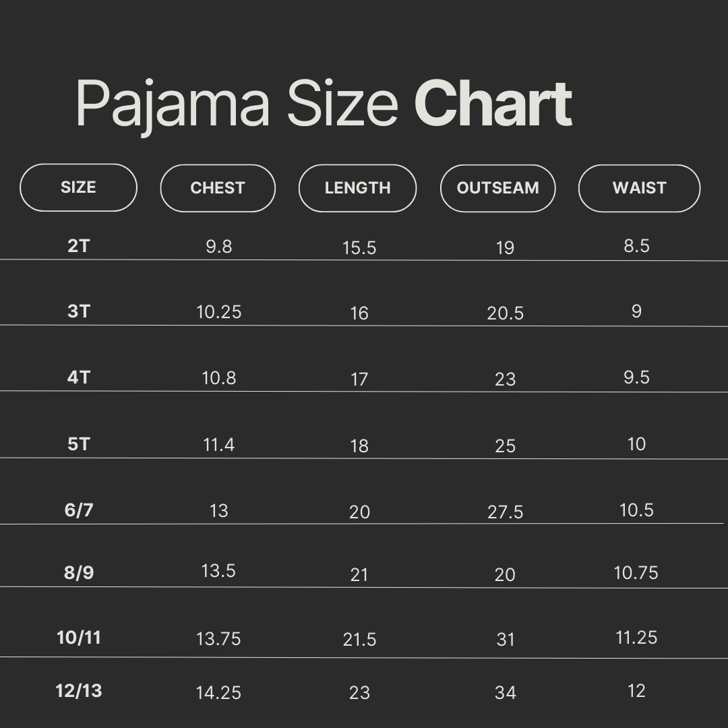Select the 10.75 waist value for 8/9
This screenshot has width=728, height=728.
[x=636, y=573]
